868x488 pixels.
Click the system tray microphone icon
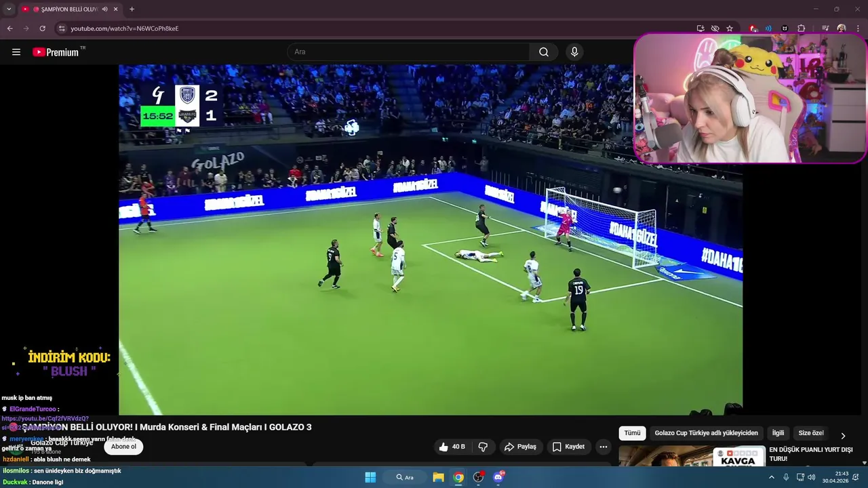point(786,477)
